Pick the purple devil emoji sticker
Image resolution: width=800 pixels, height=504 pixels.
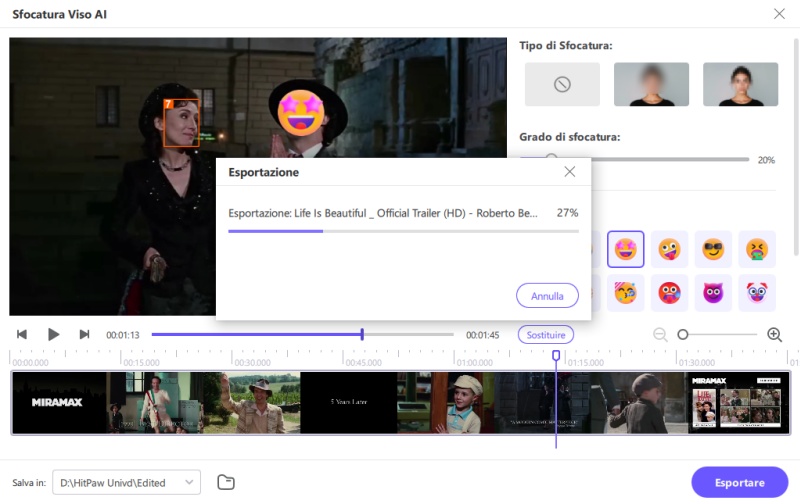pos(713,293)
